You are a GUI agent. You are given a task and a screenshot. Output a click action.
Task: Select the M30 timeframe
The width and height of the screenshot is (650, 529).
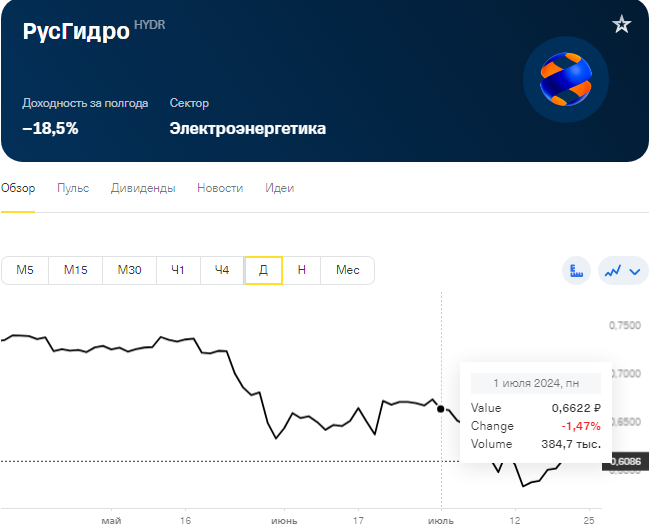tap(129, 270)
